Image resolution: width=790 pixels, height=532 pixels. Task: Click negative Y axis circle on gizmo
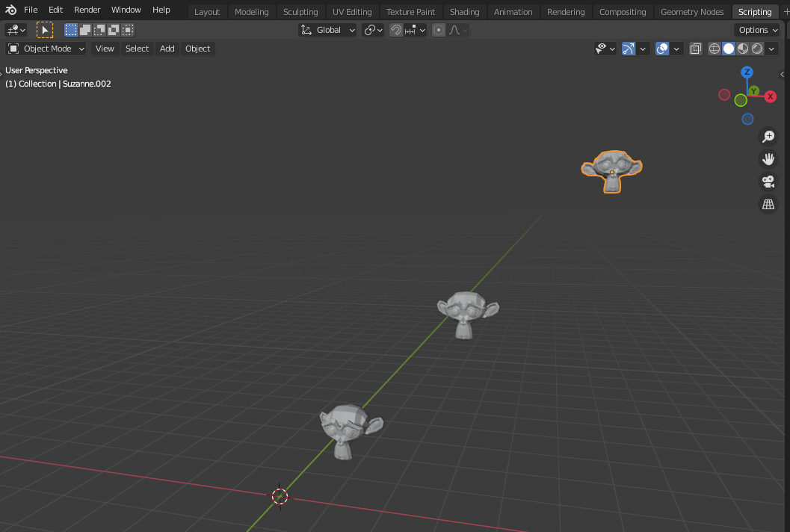[741, 100]
